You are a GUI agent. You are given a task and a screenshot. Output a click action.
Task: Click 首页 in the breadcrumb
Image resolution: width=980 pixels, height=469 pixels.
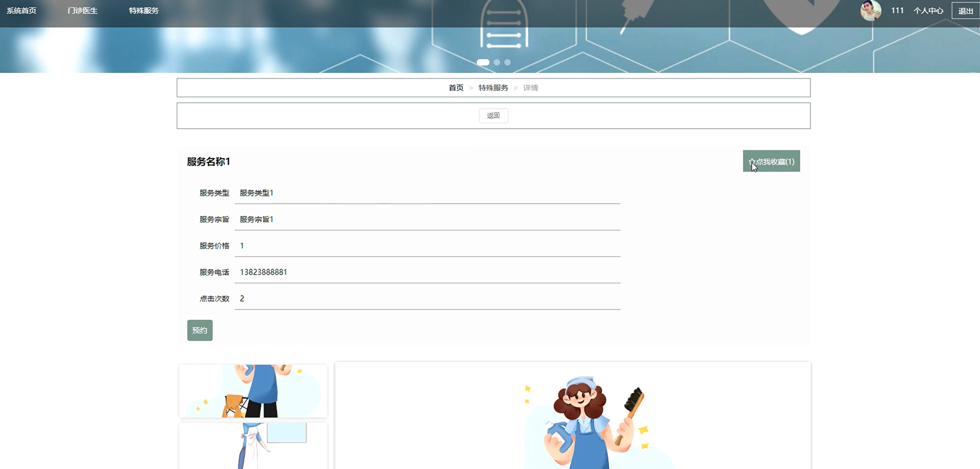[x=456, y=88]
